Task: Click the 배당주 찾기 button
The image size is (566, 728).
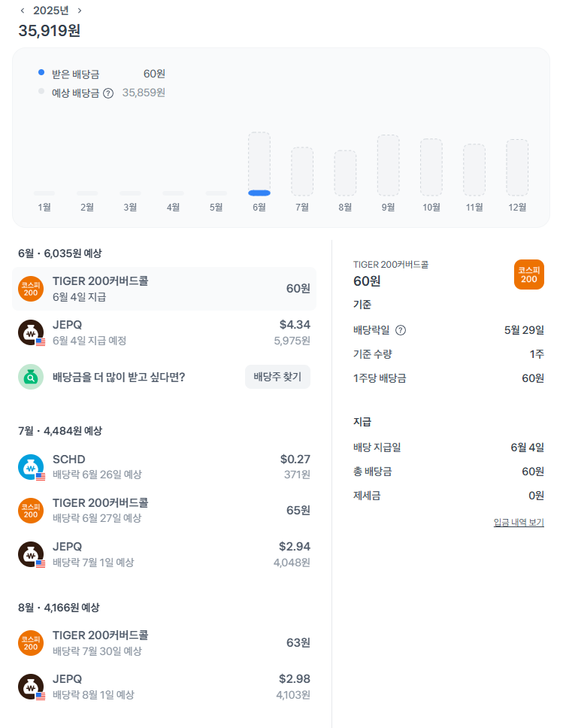Action: coord(277,377)
